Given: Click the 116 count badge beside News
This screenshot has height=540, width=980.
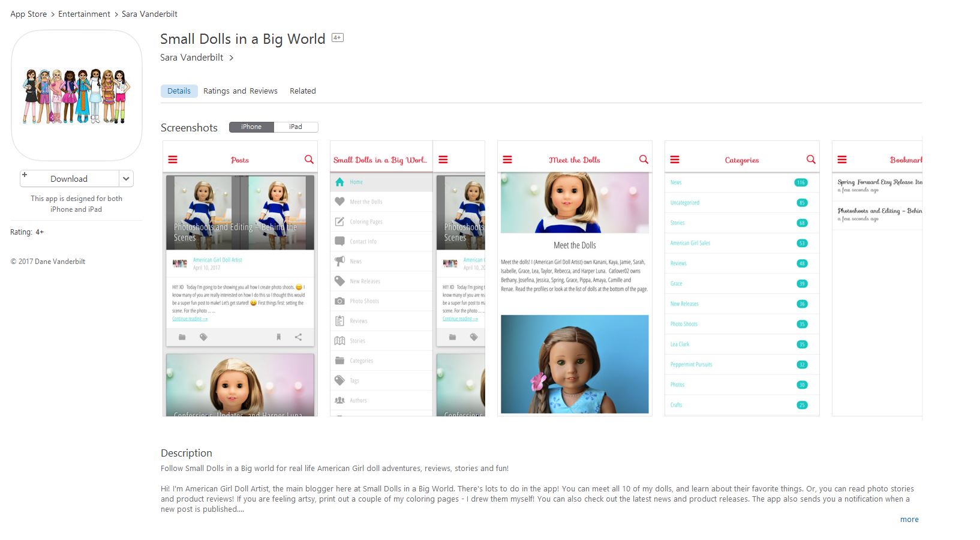Looking at the screenshot, I should [x=801, y=182].
